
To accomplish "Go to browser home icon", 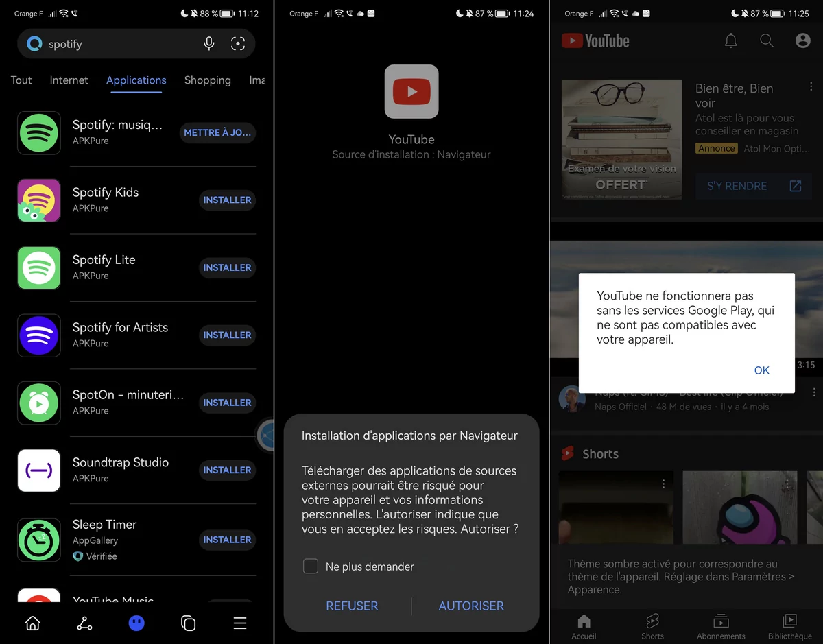I will [32, 623].
